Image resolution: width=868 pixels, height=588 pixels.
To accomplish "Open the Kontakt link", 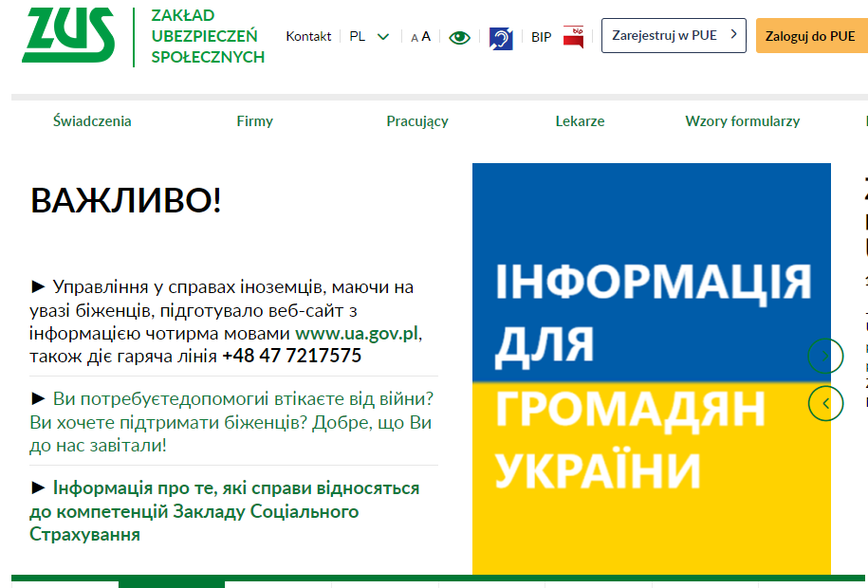I will click(x=308, y=37).
